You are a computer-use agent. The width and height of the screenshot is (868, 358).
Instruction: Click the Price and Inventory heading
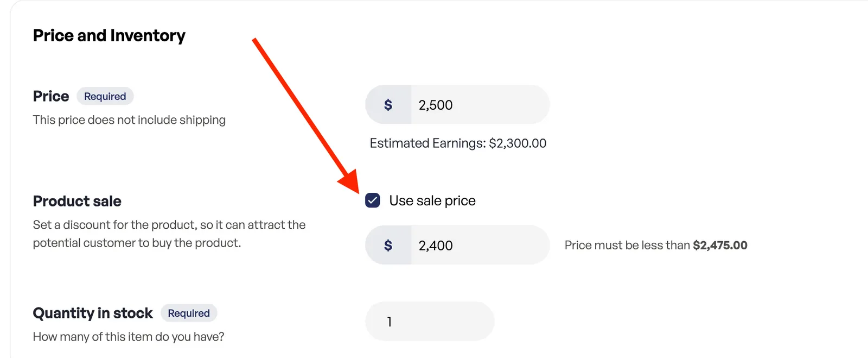click(109, 36)
